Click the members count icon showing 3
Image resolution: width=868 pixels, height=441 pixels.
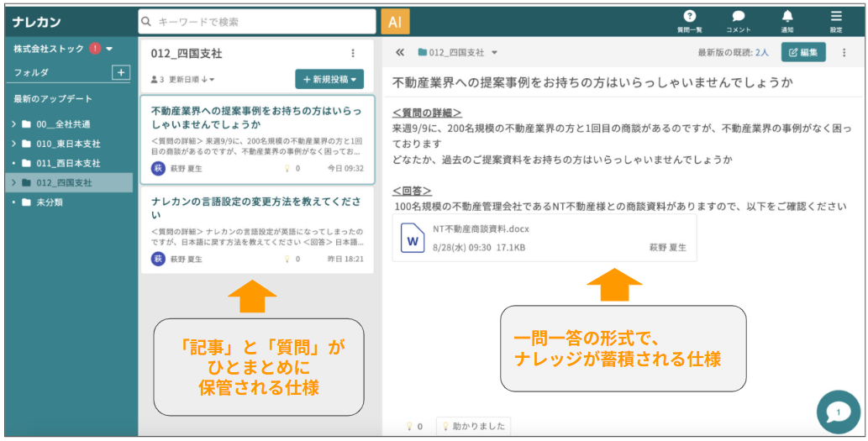click(157, 80)
